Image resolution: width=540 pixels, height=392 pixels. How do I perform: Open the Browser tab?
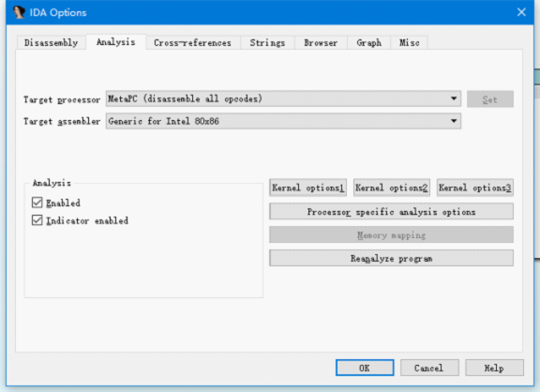[x=321, y=43]
